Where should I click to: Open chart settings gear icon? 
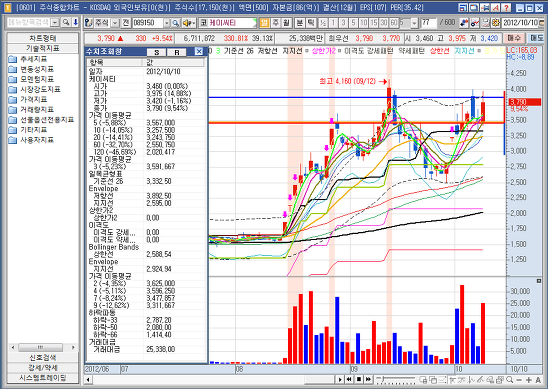(x=496, y=23)
